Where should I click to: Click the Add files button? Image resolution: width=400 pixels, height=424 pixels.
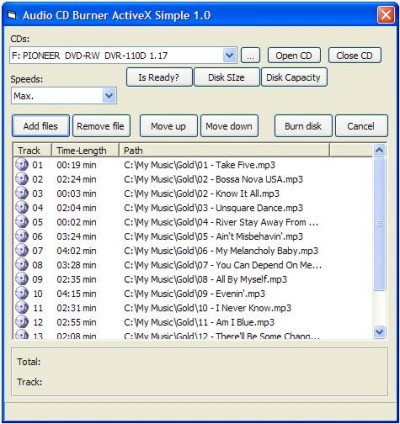point(41,126)
